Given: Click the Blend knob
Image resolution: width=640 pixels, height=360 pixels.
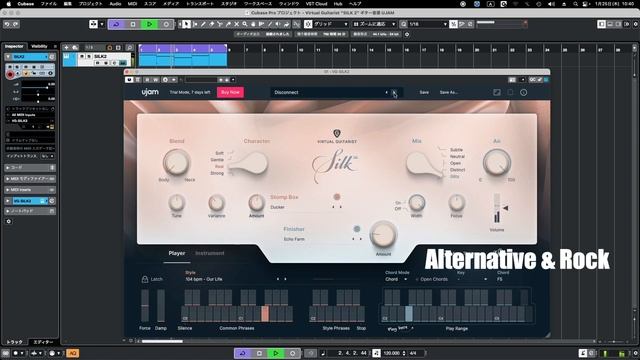Looking at the screenshot, I should (176, 162).
